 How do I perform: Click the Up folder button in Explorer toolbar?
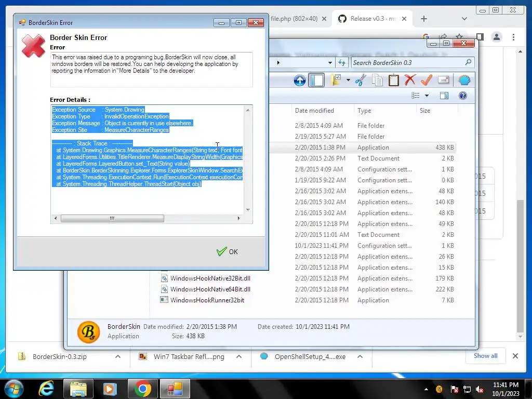tap(300, 81)
